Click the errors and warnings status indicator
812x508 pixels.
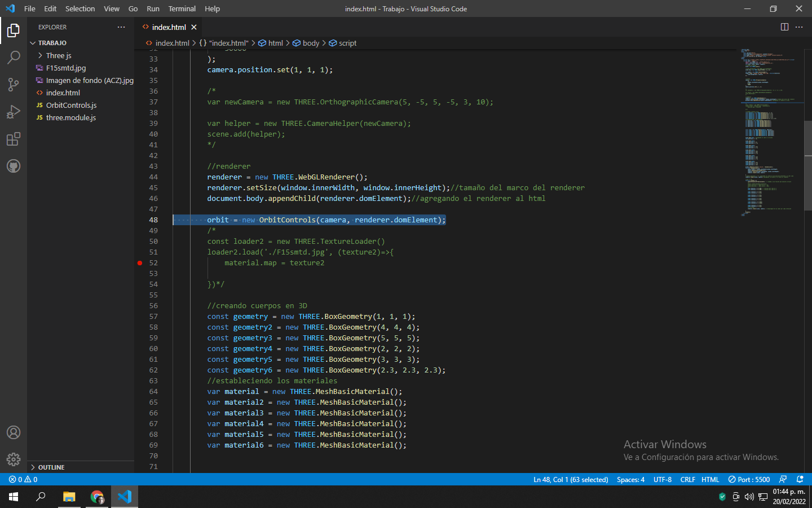tap(23, 479)
